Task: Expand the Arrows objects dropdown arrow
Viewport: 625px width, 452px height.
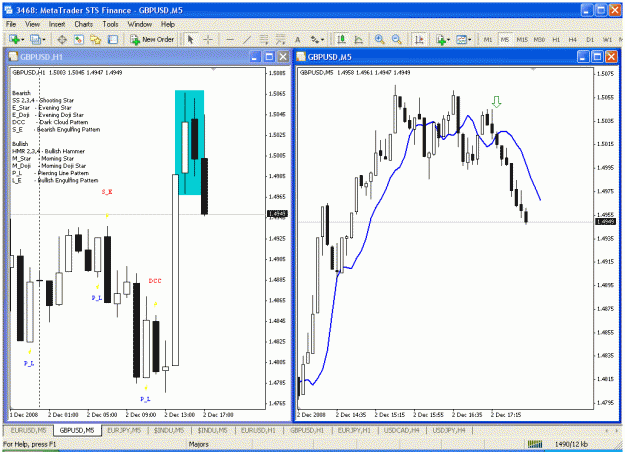Action: pyautogui.click(x=322, y=40)
